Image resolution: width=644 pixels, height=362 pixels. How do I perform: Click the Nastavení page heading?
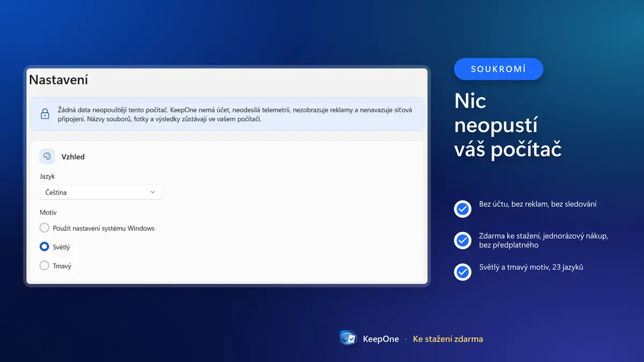point(58,80)
